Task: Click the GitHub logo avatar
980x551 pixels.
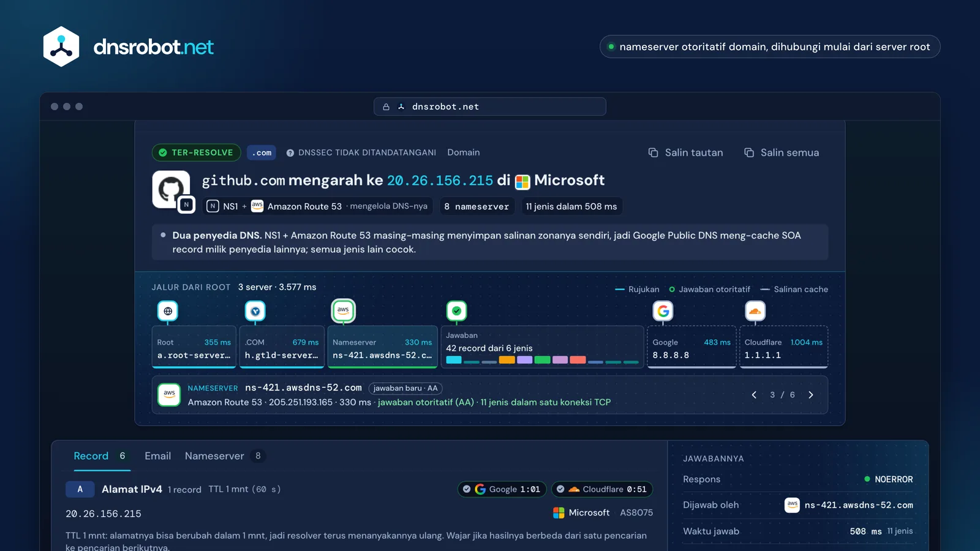Action: pos(171,189)
